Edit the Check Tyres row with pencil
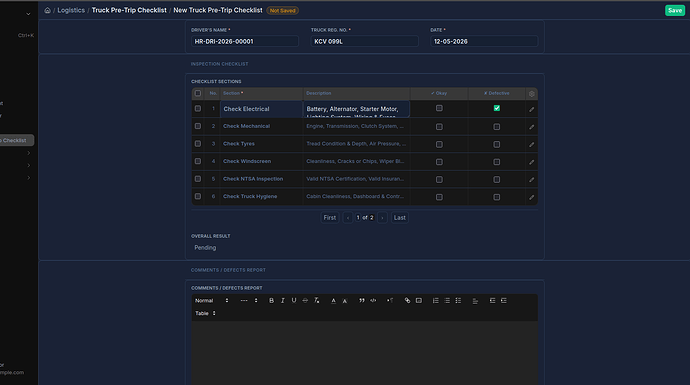The width and height of the screenshot is (690, 385). coord(532,144)
